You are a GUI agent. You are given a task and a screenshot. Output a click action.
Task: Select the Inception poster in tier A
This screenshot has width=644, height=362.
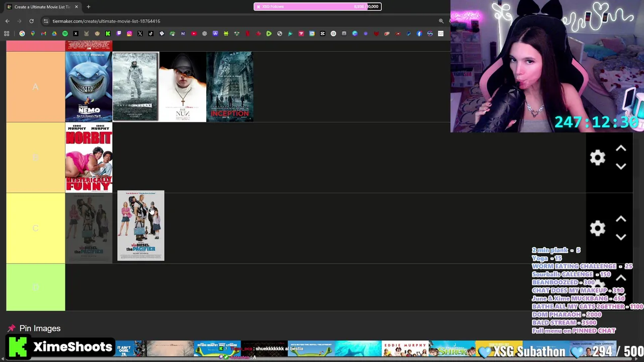[x=230, y=86]
